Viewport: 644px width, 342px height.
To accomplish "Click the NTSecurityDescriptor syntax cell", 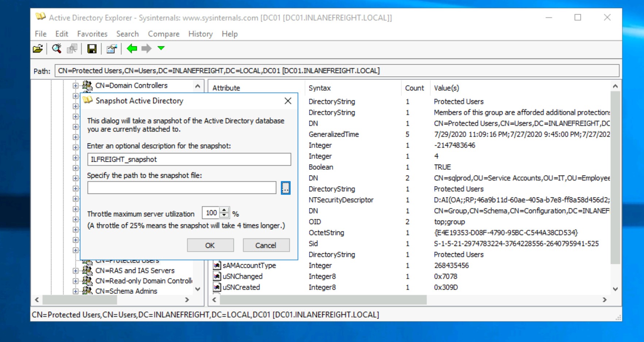I will coord(341,200).
